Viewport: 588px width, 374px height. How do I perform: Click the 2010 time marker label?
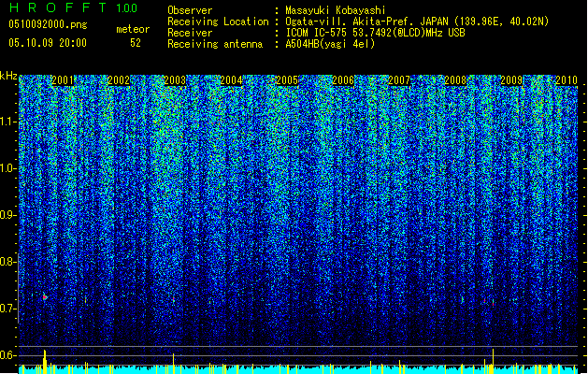point(566,80)
